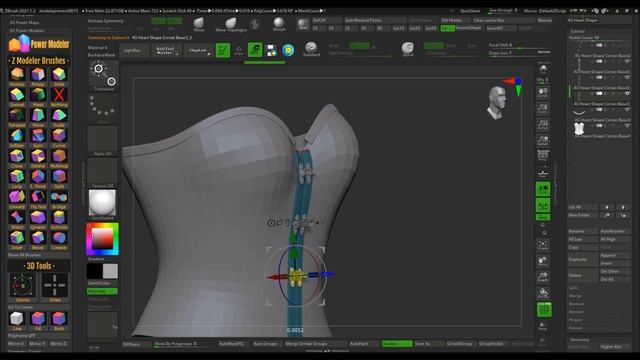Click the Frame view icon
Image resolution: width=640 pixels, height=360 pixels.
coord(543,245)
